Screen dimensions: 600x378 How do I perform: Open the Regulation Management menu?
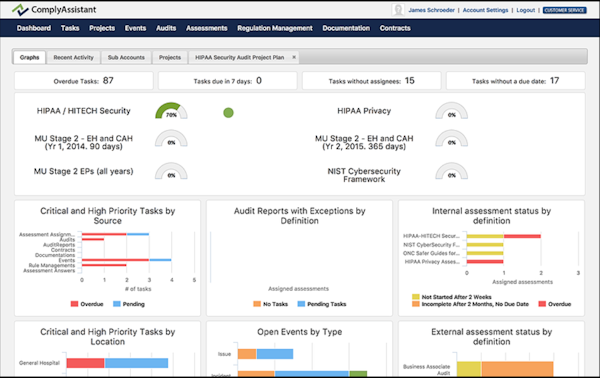[x=275, y=28]
